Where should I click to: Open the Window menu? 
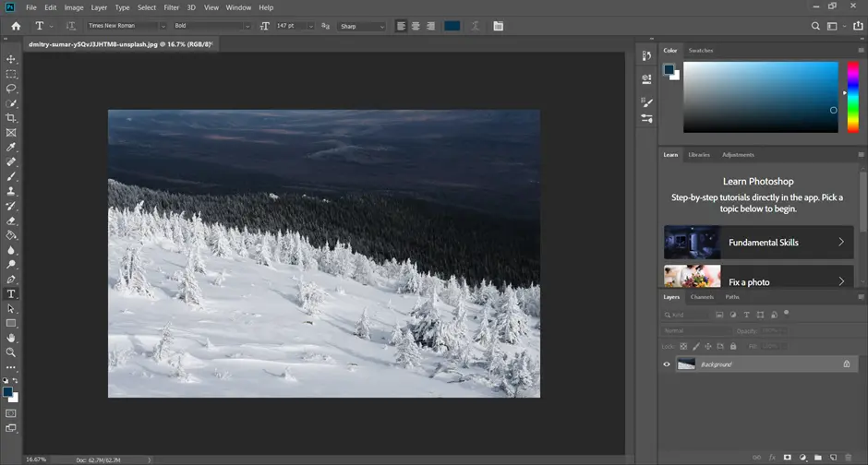pos(238,7)
